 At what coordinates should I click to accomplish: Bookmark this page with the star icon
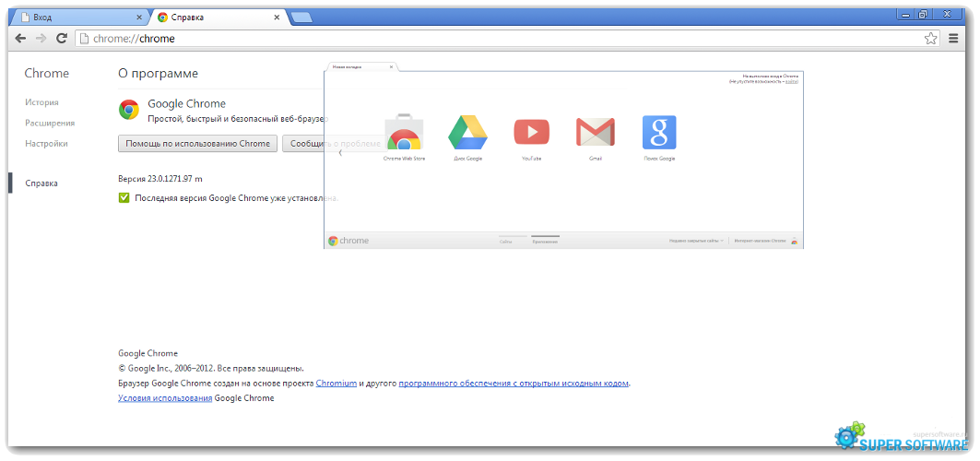(x=930, y=38)
